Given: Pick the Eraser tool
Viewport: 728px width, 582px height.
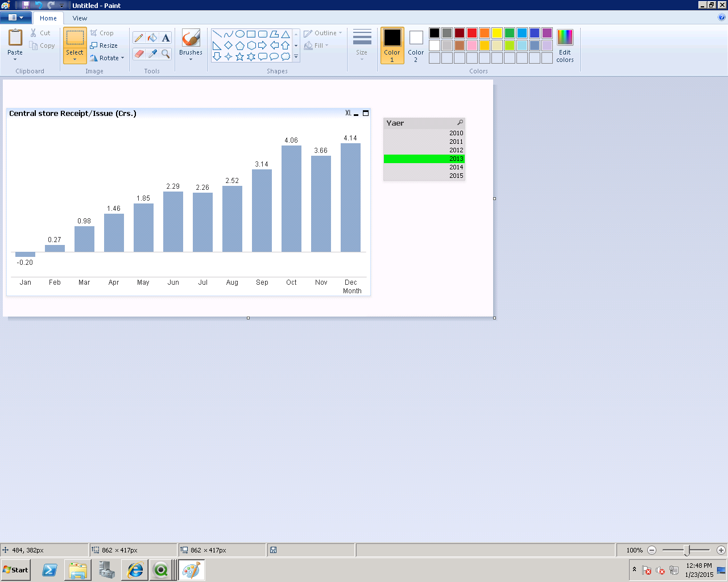Looking at the screenshot, I should click(x=139, y=54).
